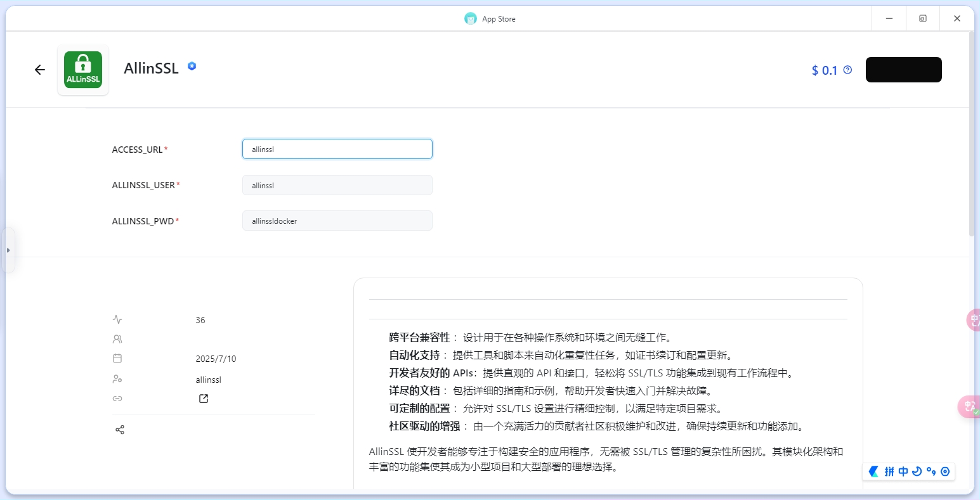Expand the collapsed left side panel handle
Screen dimensions: 980x500
point(8,250)
